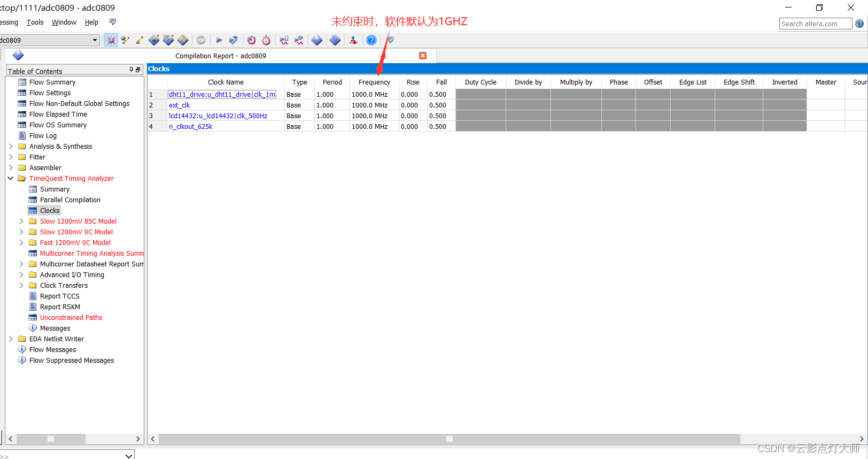This screenshot has width=868, height=459.
Task: Open the project name dropdown
Action: (x=95, y=40)
